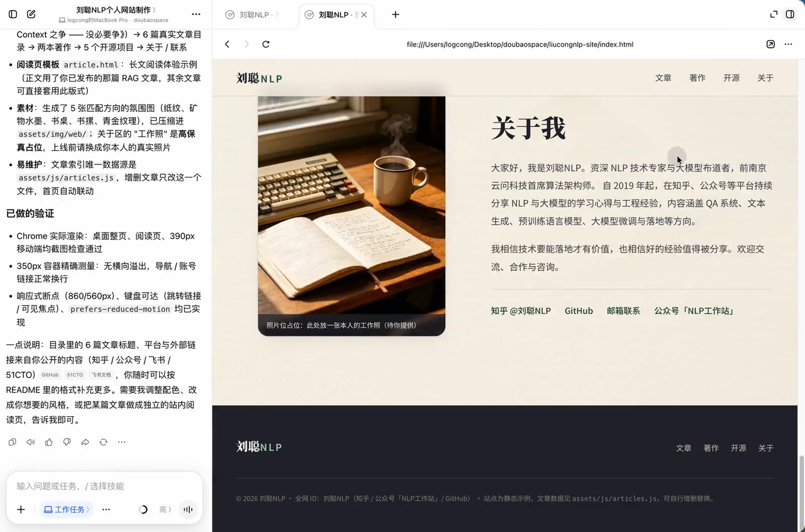
Task: Switch to the first 刘聪NLP preview tab
Action: (254, 14)
